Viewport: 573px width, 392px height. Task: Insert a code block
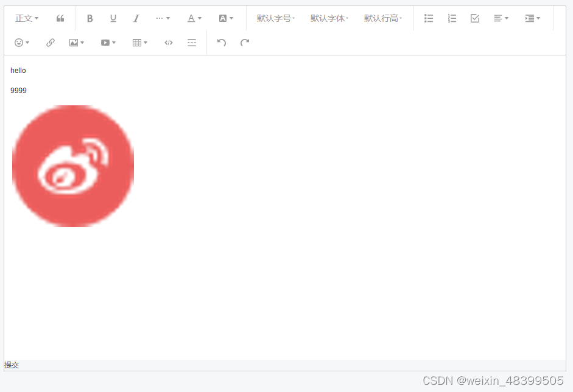169,43
